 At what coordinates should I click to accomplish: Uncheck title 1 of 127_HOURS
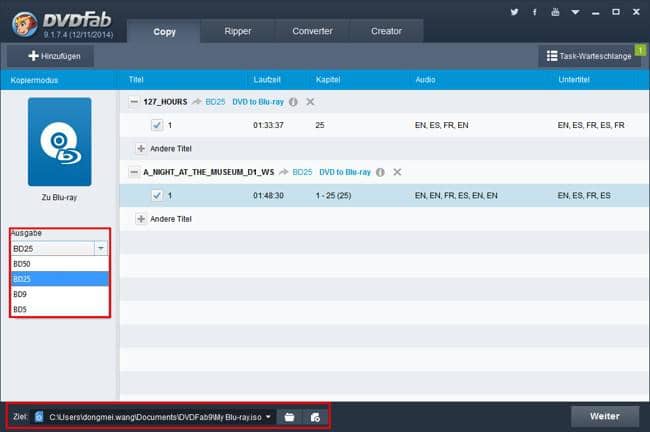click(x=157, y=125)
